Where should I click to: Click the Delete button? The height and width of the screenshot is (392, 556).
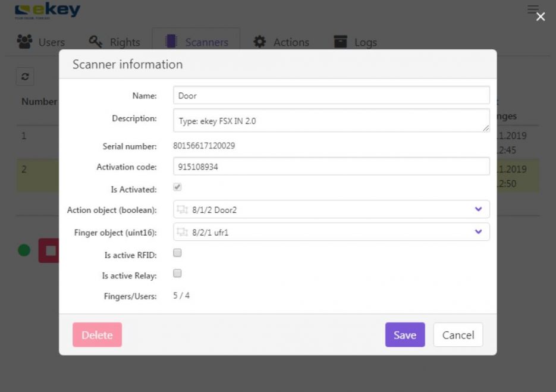click(x=97, y=335)
